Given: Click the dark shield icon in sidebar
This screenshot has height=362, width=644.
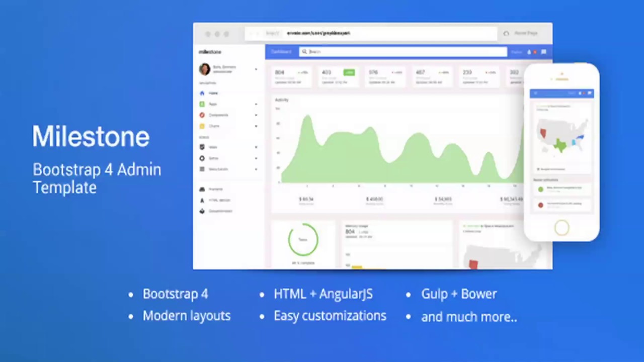Looking at the screenshot, I should point(202,147).
